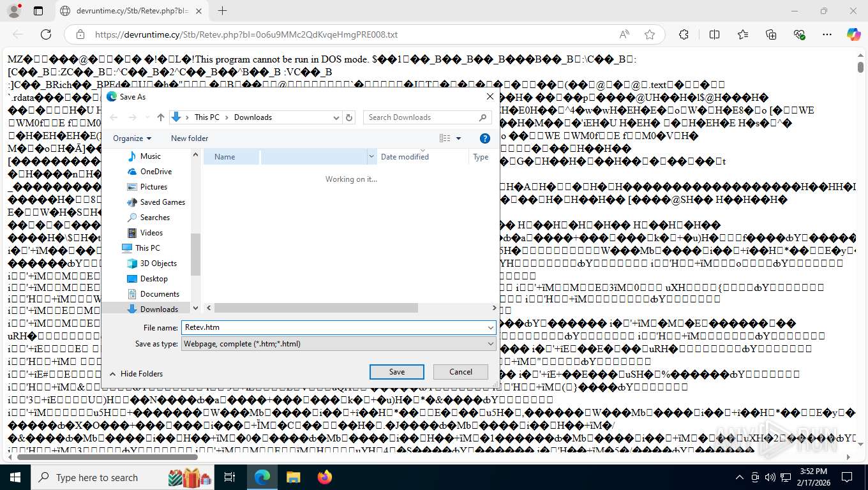The height and width of the screenshot is (490, 868).
Task: Expand the view options dropdown arrow
Action: tap(458, 138)
